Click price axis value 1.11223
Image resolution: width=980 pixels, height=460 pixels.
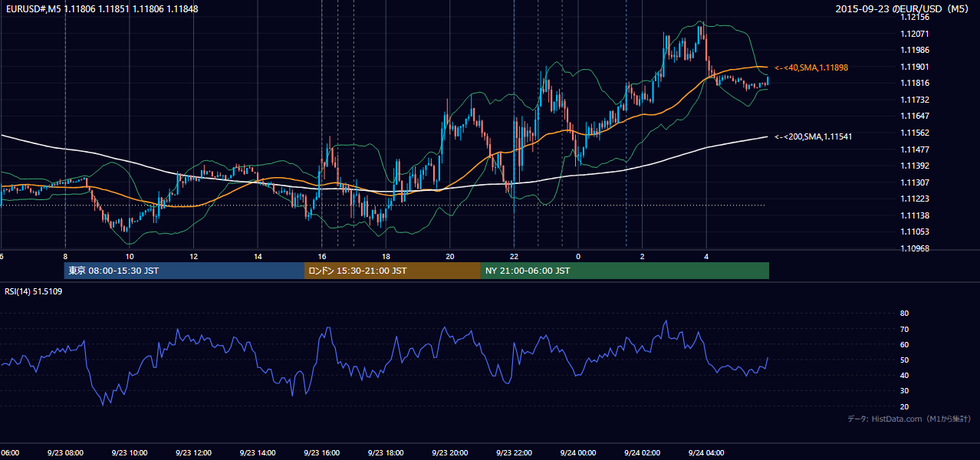pos(916,199)
